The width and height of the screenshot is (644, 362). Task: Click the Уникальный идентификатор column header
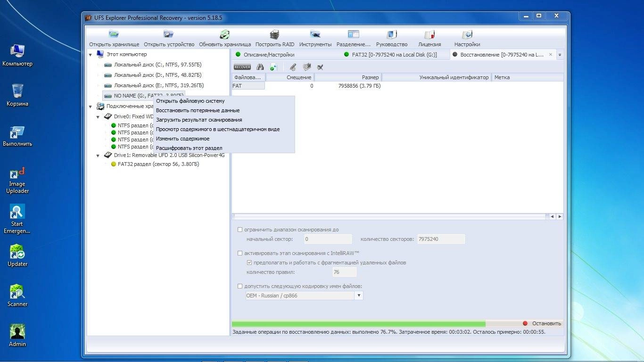437,77
